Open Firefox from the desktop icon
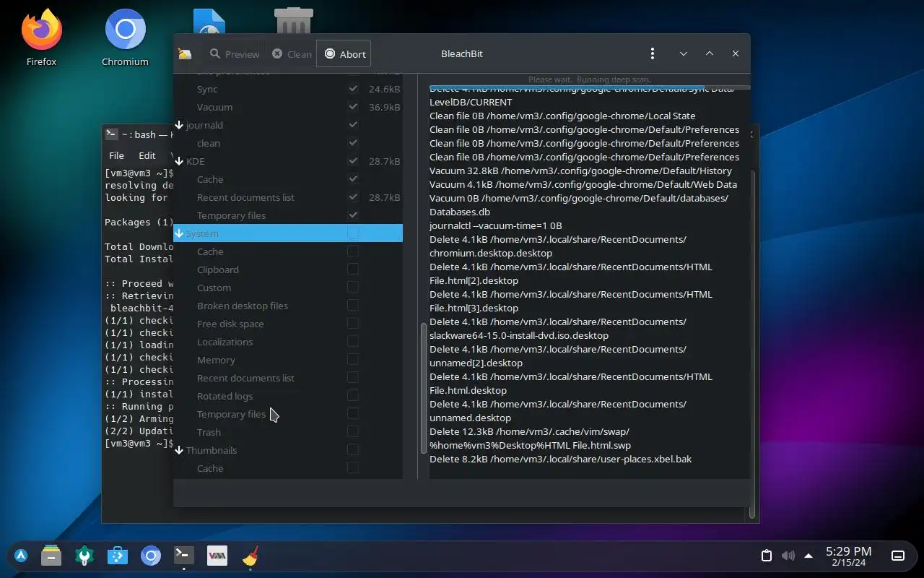This screenshot has height=578, width=924. coord(41,38)
